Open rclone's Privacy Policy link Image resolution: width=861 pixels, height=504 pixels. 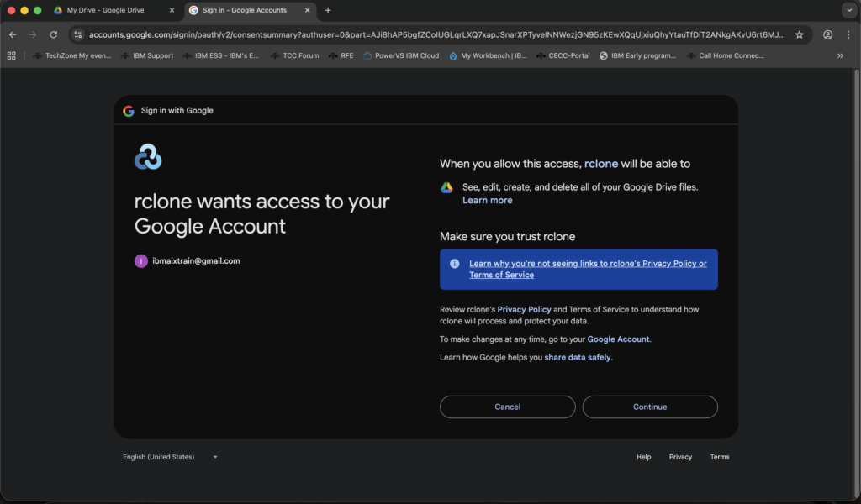(524, 310)
